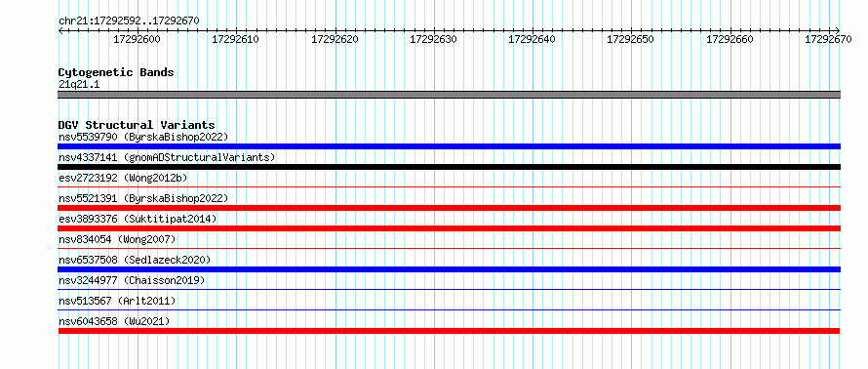Open the esv2723192 (Wong2012b) variant label
The image size is (868, 369).
[x=123, y=178]
